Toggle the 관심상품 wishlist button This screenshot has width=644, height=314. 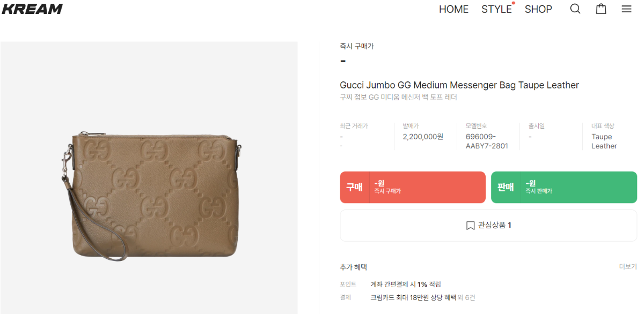coord(488,226)
